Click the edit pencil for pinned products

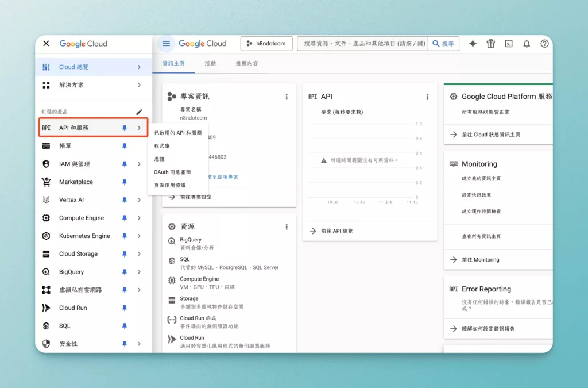click(x=139, y=112)
